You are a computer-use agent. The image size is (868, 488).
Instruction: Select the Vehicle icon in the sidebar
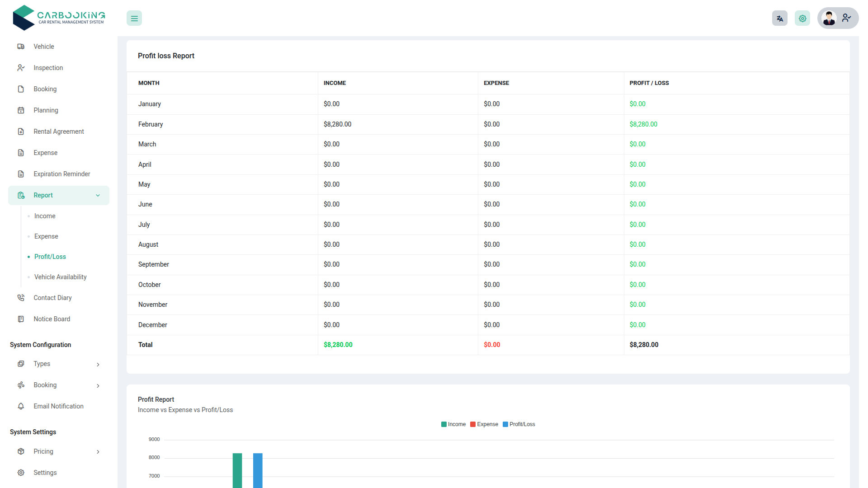(x=21, y=47)
